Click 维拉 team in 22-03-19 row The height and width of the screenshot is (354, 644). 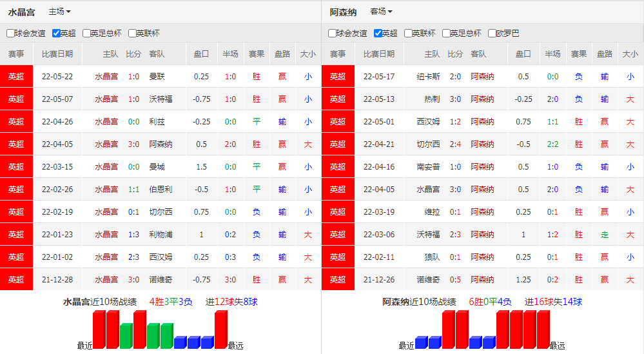click(432, 212)
